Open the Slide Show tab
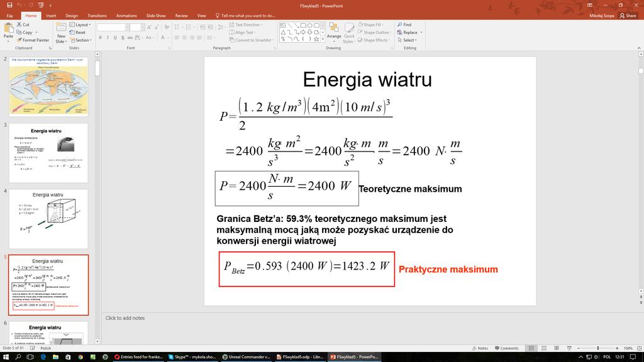The image size is (644, 362). point(156,16)
